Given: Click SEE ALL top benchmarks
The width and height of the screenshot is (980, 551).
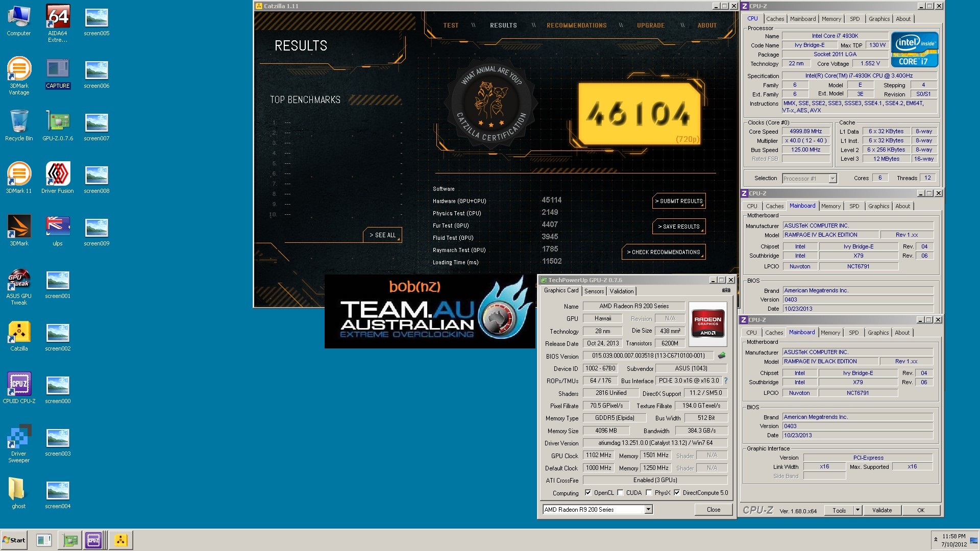Looking at the screenshot, I should [x=383, y=235].
